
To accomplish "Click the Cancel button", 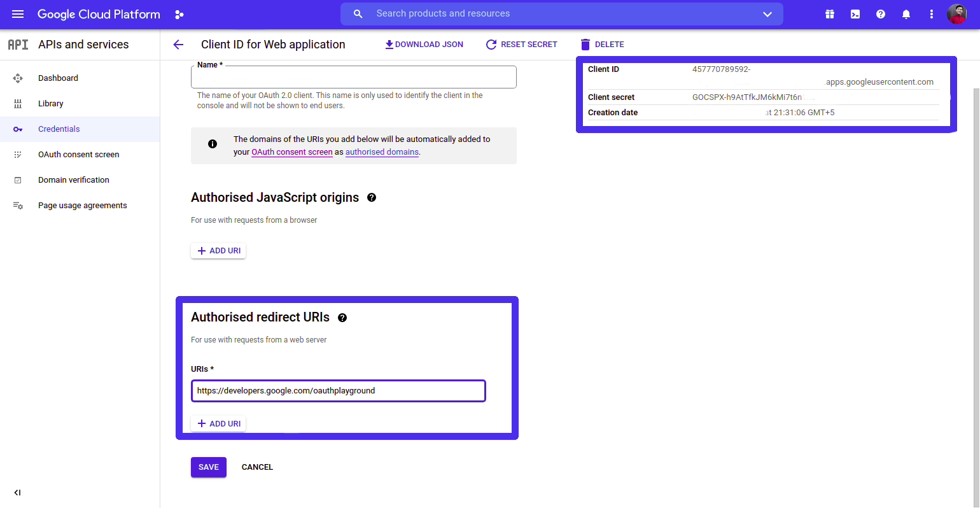I will 257,467.
